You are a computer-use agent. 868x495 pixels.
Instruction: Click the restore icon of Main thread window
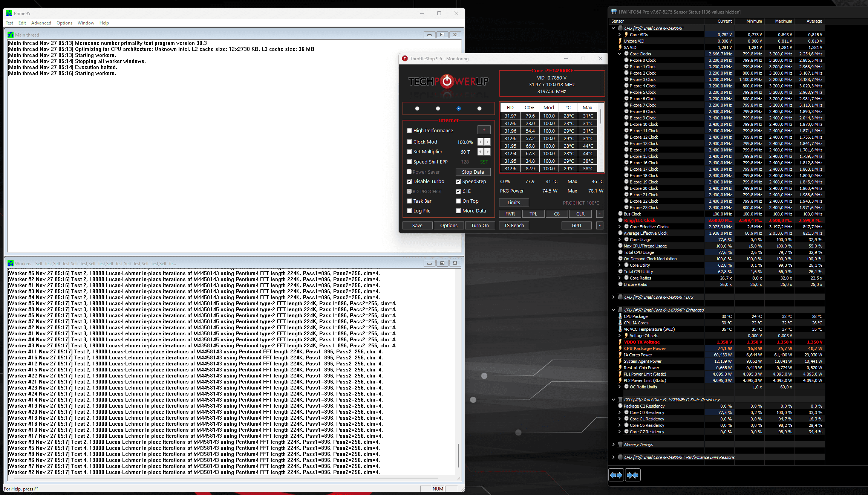pyautogui.click(x=442, y=35)
